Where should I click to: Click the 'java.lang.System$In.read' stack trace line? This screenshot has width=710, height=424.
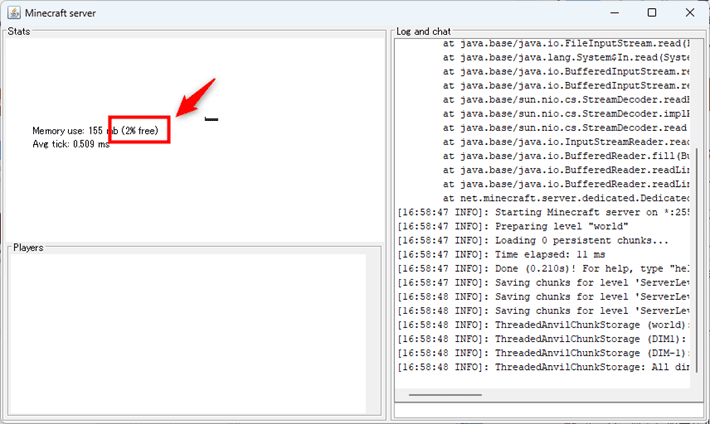[x=566, y=58]
